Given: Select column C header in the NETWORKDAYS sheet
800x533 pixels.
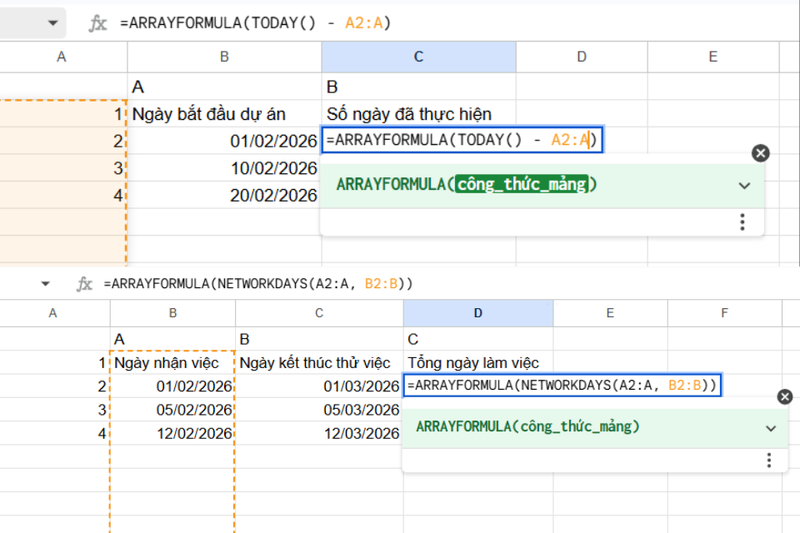Looking at the screenshot, I should (319, 313).
